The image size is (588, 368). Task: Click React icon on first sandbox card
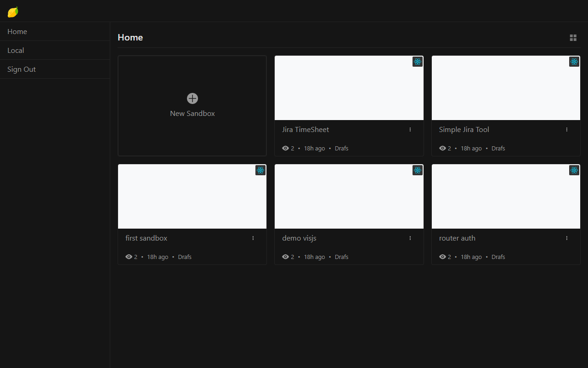[x=260, y=170]
